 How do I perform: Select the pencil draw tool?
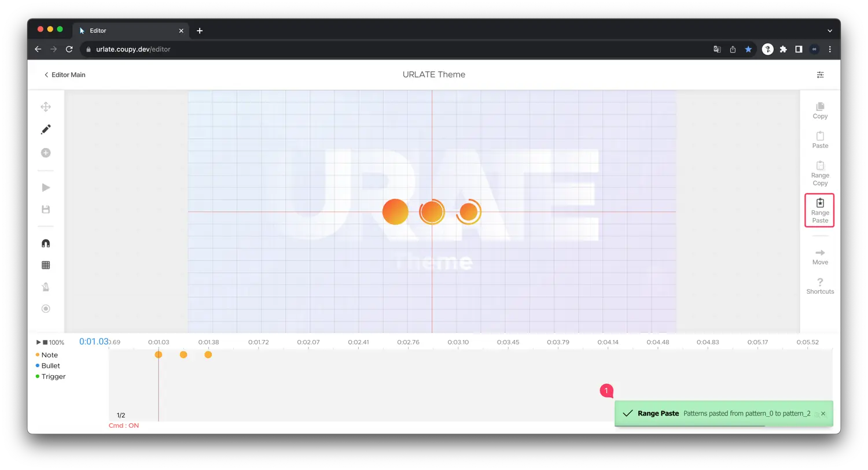[x=46, y=129]
